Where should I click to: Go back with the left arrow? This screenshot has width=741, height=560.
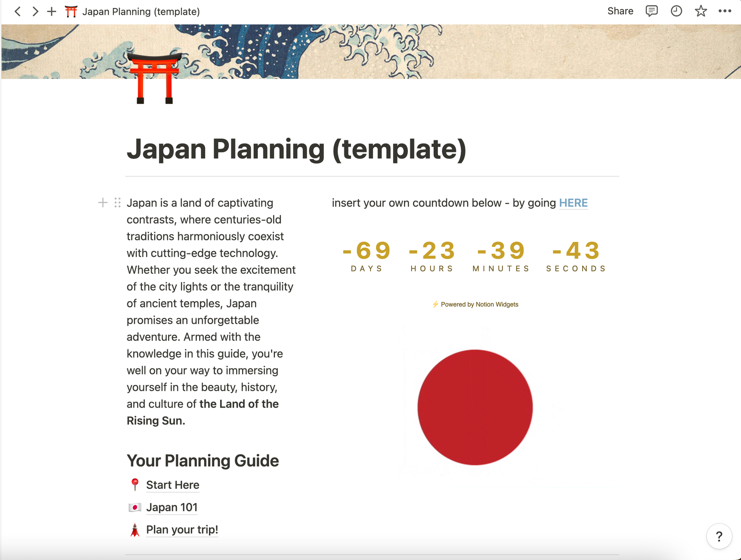coord(18,11)
